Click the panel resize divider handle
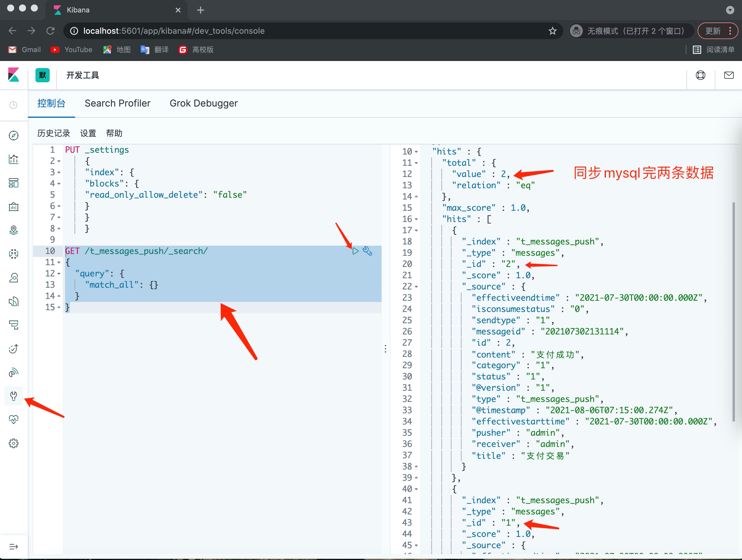 (x=385, y=349)
